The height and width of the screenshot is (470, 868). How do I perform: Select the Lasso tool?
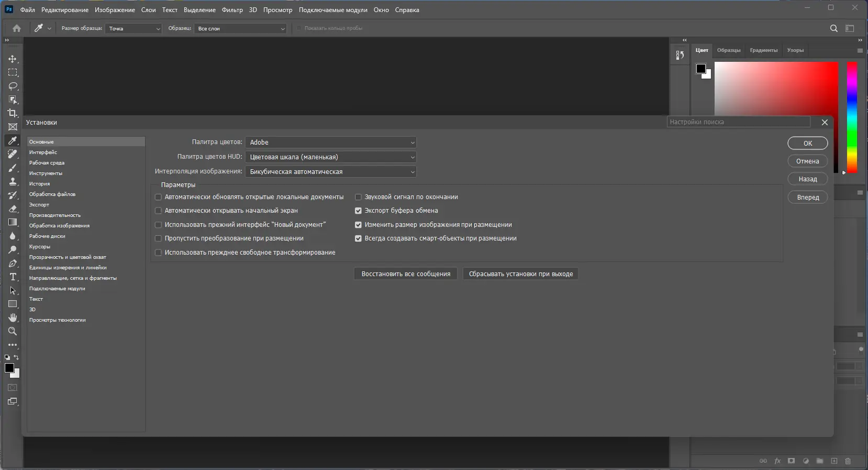(x=13, y=86)
